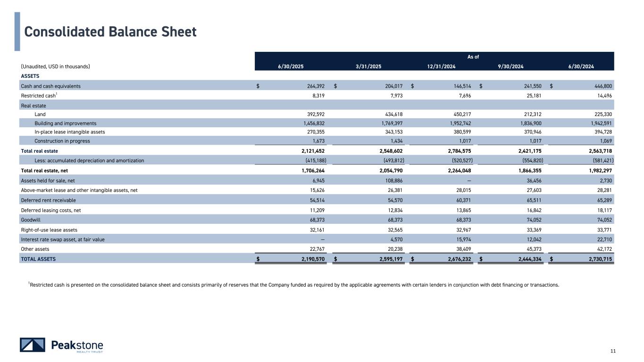The image size is (644, 362).
Task: Select the Consolidated Balance Sheet title
Action: [110, 32]
